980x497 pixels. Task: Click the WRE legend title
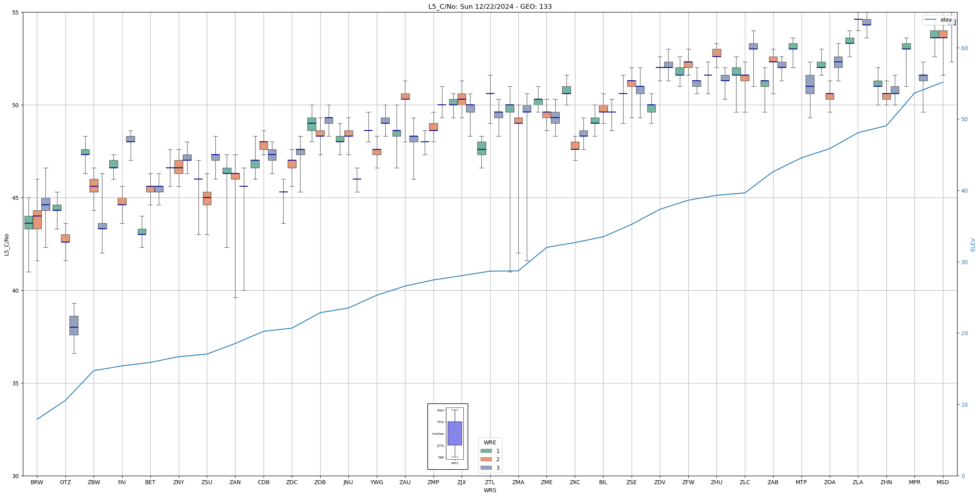pos(490,442)
